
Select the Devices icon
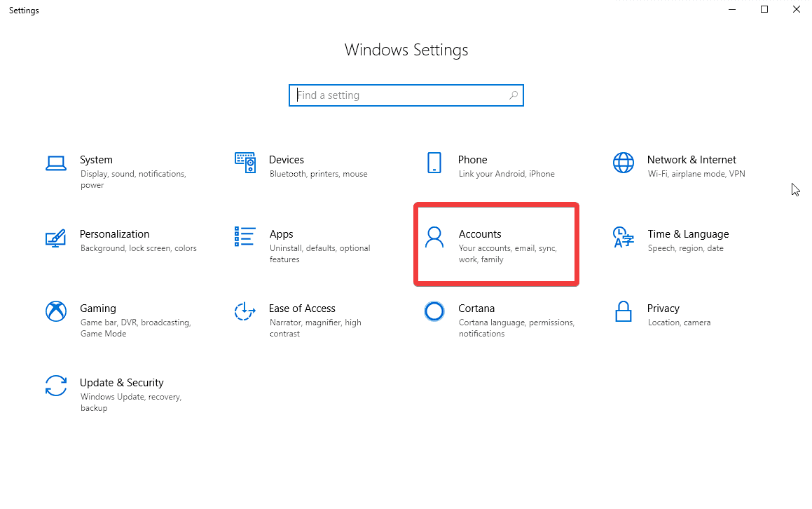(x=245, y=161)
